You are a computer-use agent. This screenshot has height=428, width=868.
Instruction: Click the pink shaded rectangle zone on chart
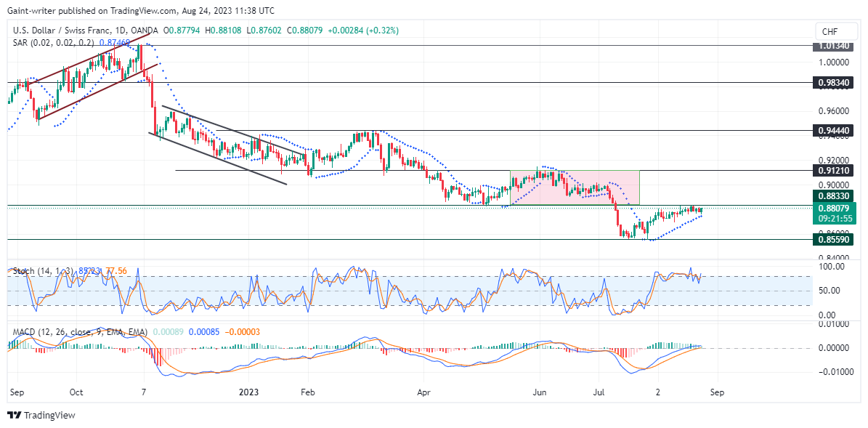click(x=575, y=187)
